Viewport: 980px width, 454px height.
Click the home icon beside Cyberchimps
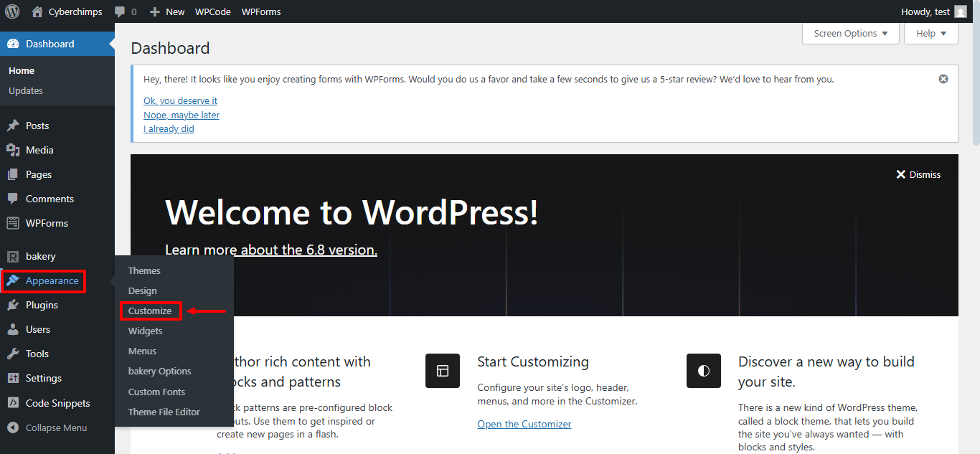pyautogui.click(x=37, y=11)
